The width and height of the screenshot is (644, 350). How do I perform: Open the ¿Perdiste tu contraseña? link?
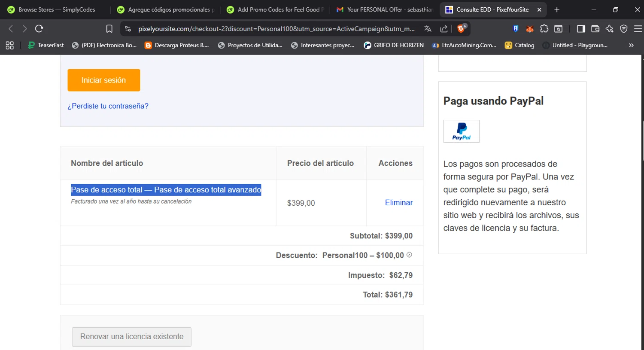point(108,106)
